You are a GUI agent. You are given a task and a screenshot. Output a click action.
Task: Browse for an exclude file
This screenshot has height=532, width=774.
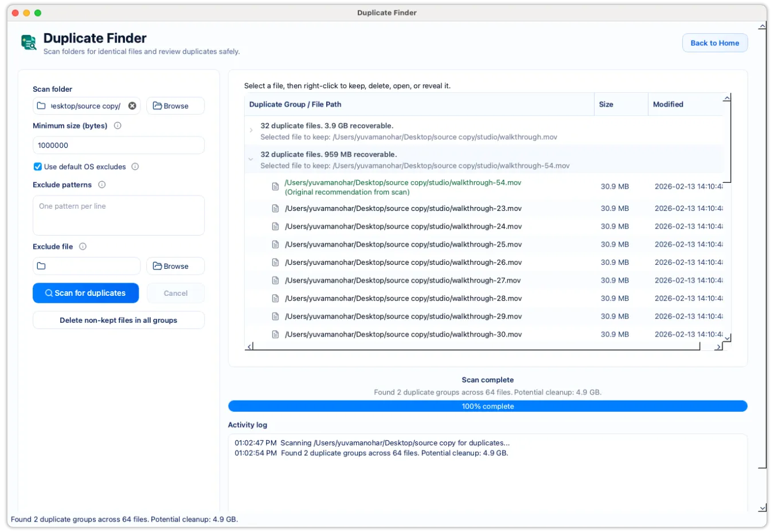(x=175, y=266)
